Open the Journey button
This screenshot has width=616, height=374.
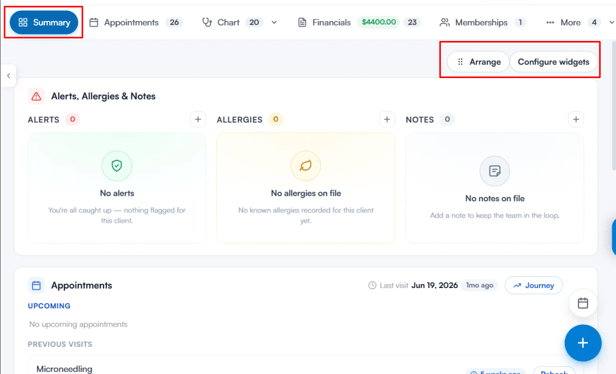click(534, 285)
